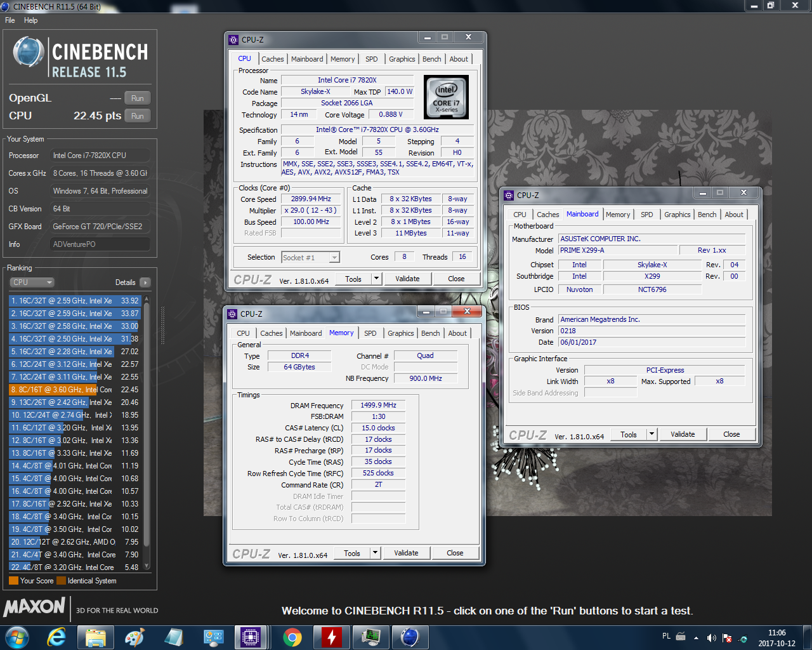Click the on-screen keyboard tray icon
Viewport: 812px width, 650px height.
[x=681, y=637]
